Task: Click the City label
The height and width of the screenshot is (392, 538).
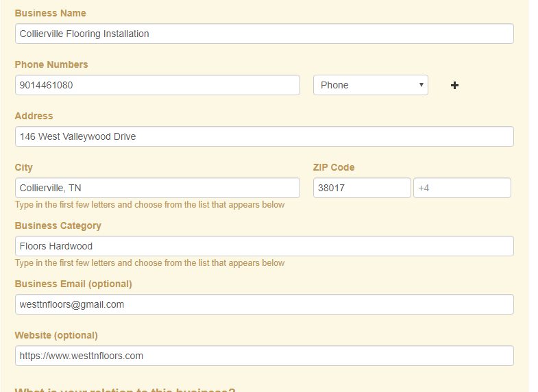Action: tap(24, 167)
